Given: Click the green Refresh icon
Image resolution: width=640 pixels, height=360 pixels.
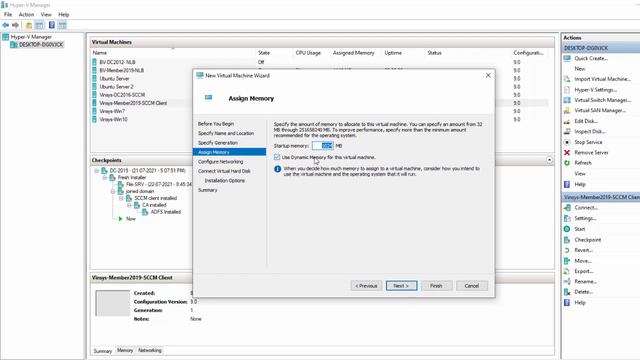Looking at the screenshot, I should pos(567,163).
